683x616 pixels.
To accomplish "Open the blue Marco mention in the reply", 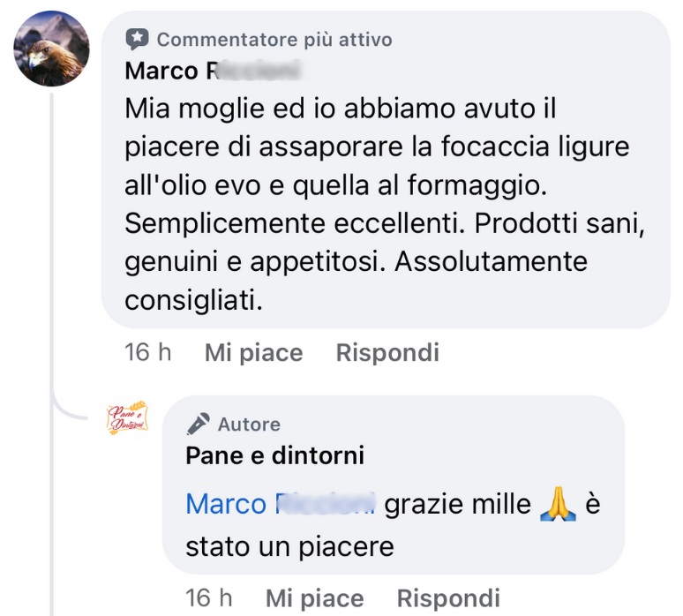I will [280, 504].
